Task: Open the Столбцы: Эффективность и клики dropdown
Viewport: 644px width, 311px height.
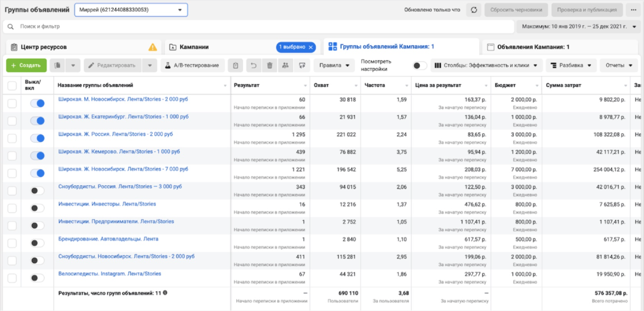Action: (x=486, y=65)
